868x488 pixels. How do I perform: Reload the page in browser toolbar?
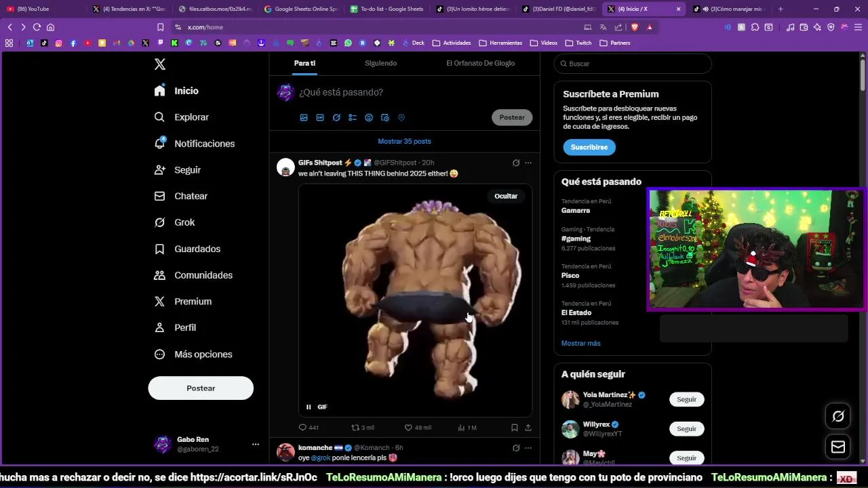37,27
